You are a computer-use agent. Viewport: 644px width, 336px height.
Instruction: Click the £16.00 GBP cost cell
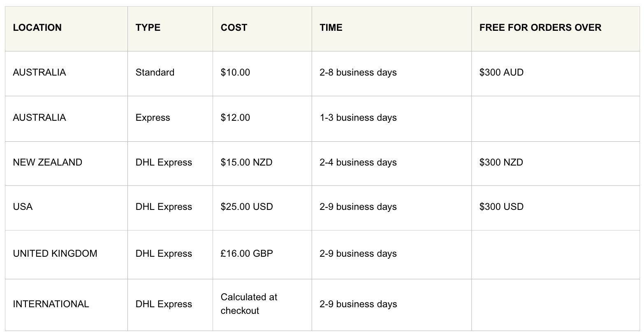(x=247, y=253)
